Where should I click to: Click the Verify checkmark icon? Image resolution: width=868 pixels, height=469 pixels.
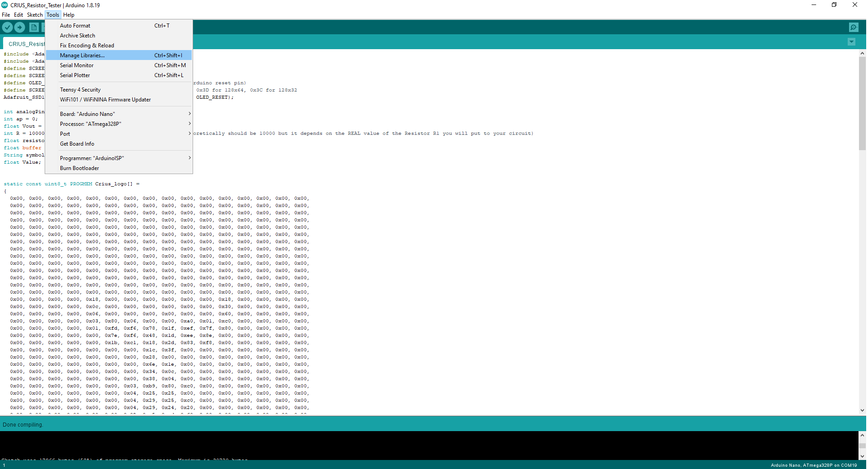[x=7, y=27]
